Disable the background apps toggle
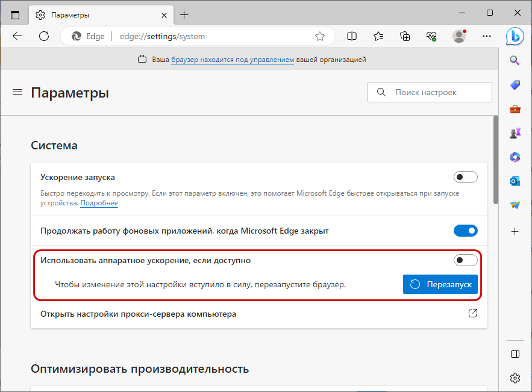The width and height of the screenshot is (532, 392). coord(466,231)
